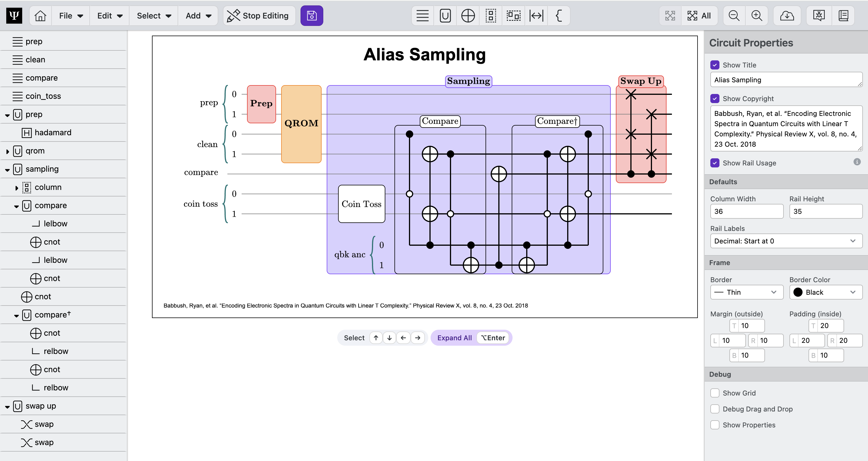Toggle the Show Rail Usage checkbox
The image size is (868, 461).
tap(714, 163)
